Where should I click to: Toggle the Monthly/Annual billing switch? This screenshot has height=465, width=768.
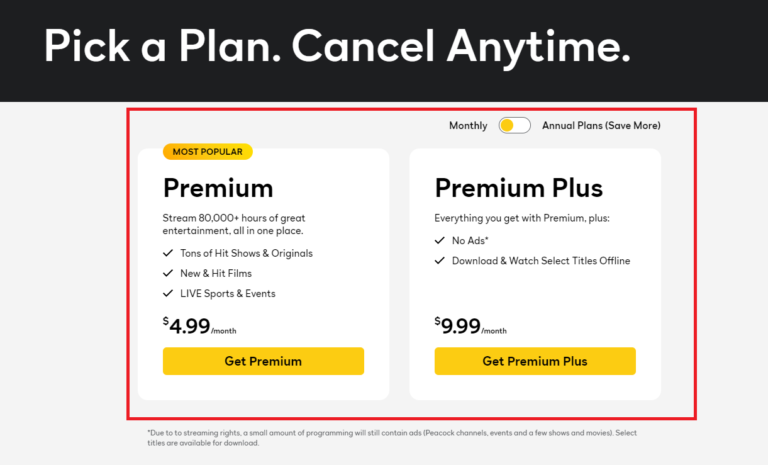click(x=514, y=126)
